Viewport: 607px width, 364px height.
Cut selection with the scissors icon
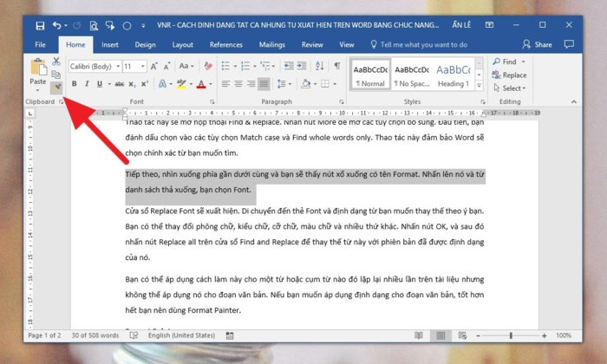pyautogui.click(x=56, y=62)
